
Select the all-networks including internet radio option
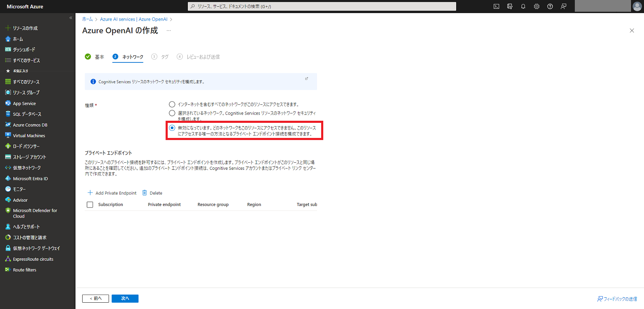(172, 104)
